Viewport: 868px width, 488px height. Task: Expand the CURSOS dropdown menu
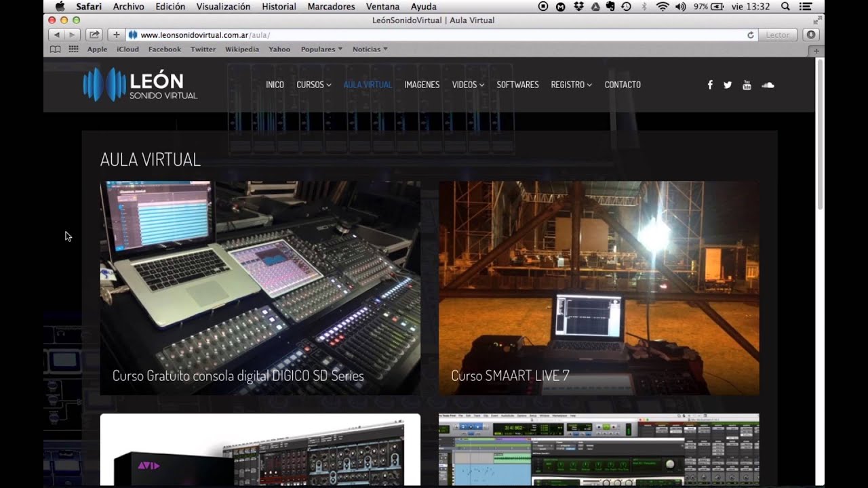click(x=313, y=85)
